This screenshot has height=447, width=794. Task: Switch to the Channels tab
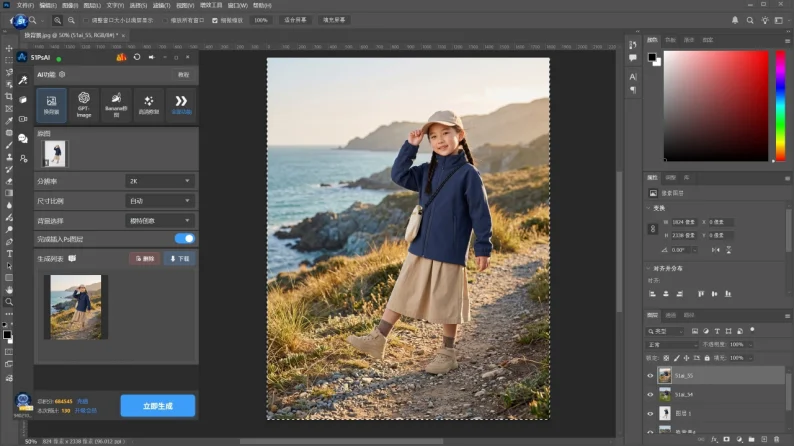670,315
